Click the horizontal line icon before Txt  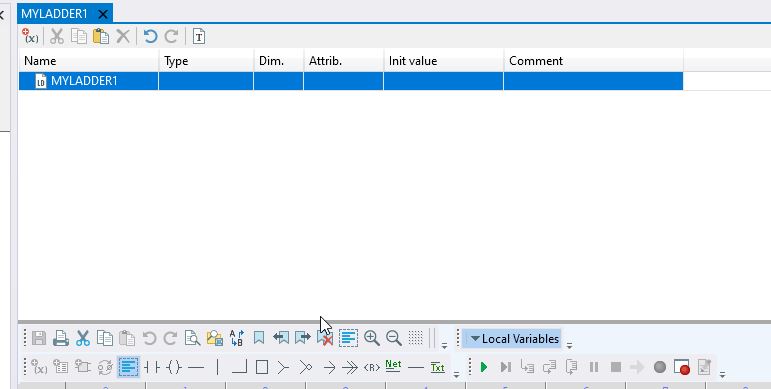point(415,367)
